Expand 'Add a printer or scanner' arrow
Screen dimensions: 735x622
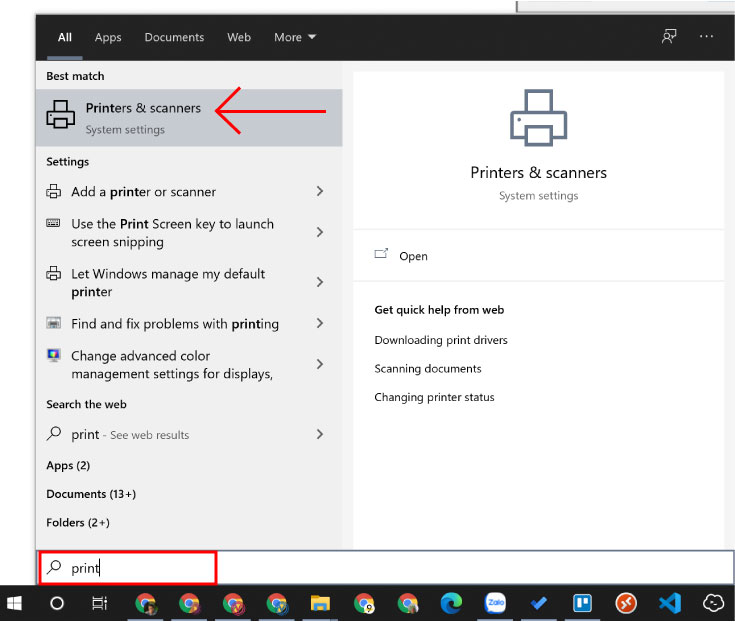click(320, 191)
